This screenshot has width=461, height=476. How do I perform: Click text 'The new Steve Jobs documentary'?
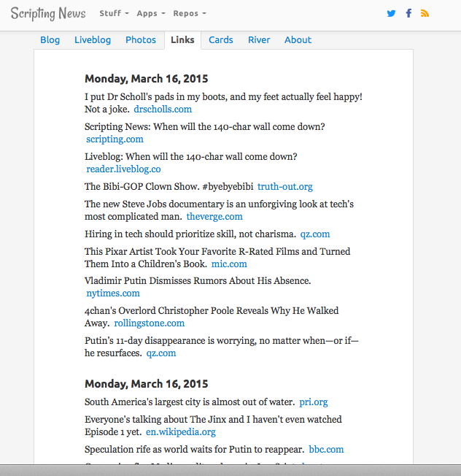[155, 204]
